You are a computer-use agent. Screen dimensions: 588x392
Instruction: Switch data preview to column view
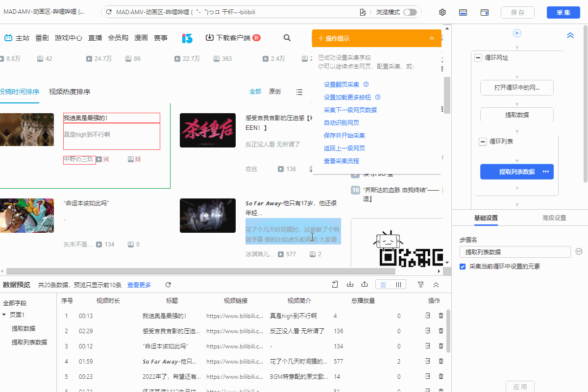398,285
